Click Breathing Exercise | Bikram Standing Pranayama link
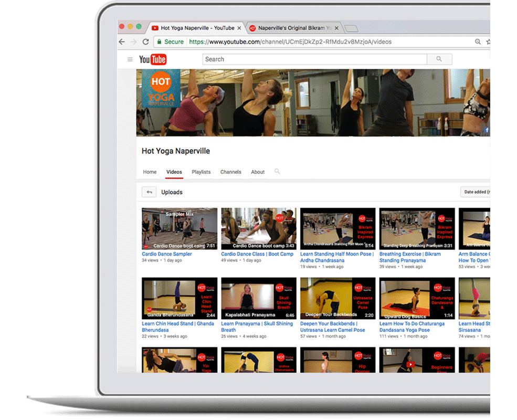Viewport: 517px width, 420px height. click(410, 257)
